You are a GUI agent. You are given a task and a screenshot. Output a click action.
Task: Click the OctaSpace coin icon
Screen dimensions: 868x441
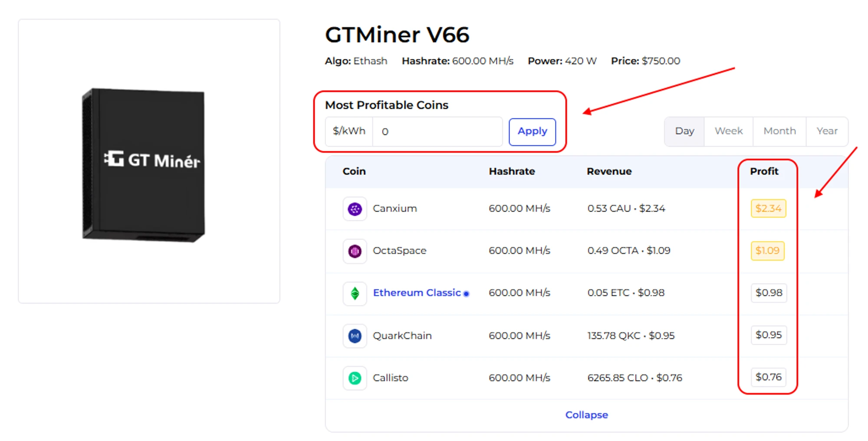coord(355,251)
